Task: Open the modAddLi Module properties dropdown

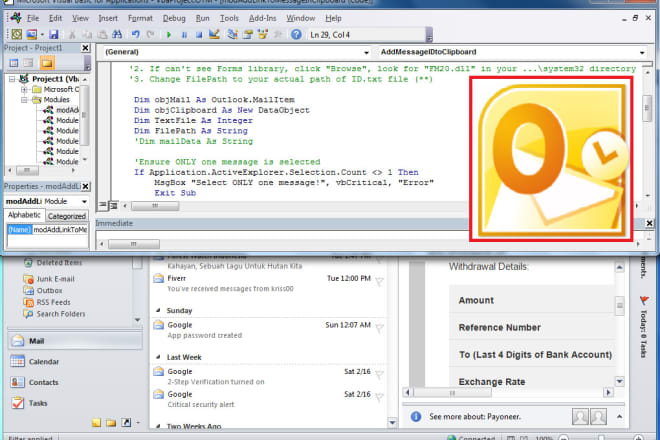Action: [84, 202]
